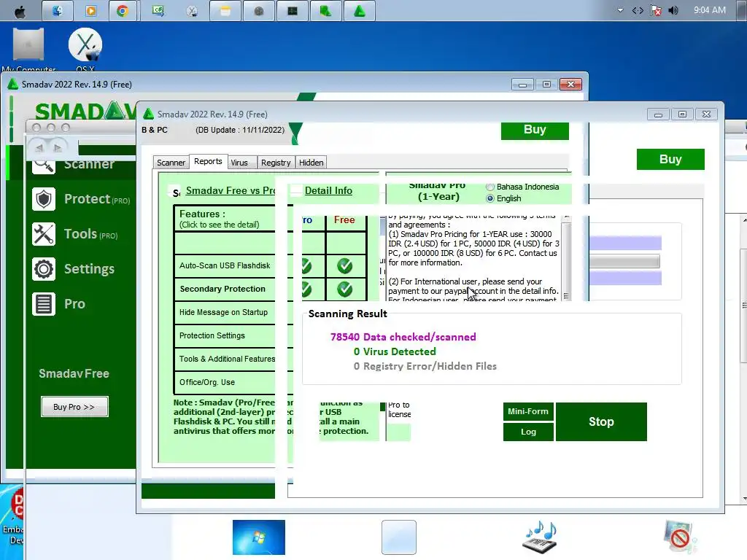This screenshot has width=747, height=560.
Task: Click the Windows logo dock thumbnail
Action: [259, 537]
